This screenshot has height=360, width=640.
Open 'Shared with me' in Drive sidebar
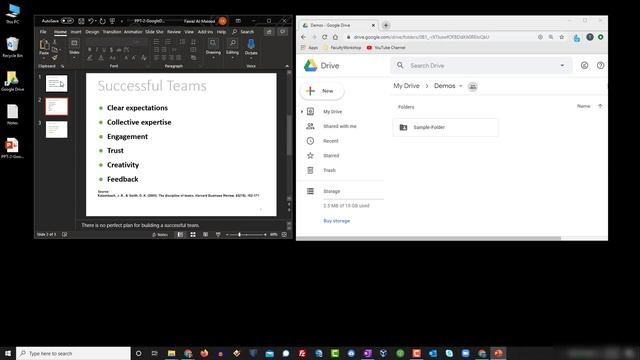tap(340, 127)
